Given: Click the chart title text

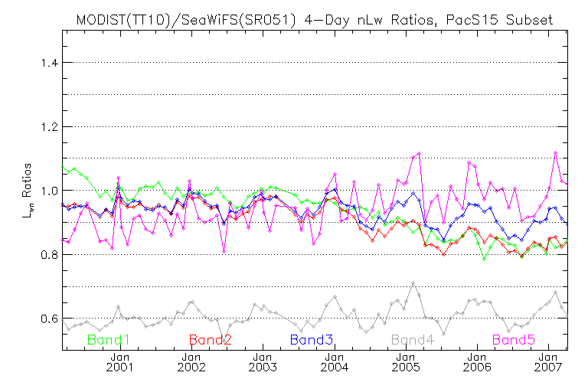Looking at the screenshot, I should (315, 19).
